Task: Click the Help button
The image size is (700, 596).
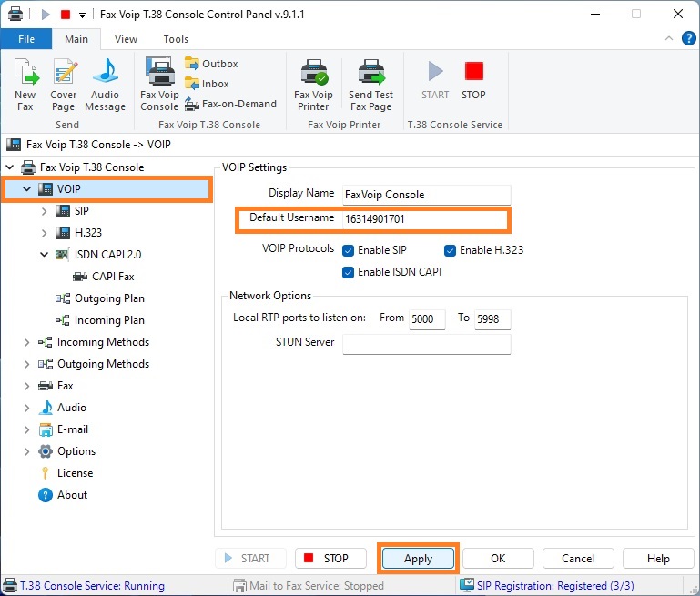Action: (x=658, y=559)
